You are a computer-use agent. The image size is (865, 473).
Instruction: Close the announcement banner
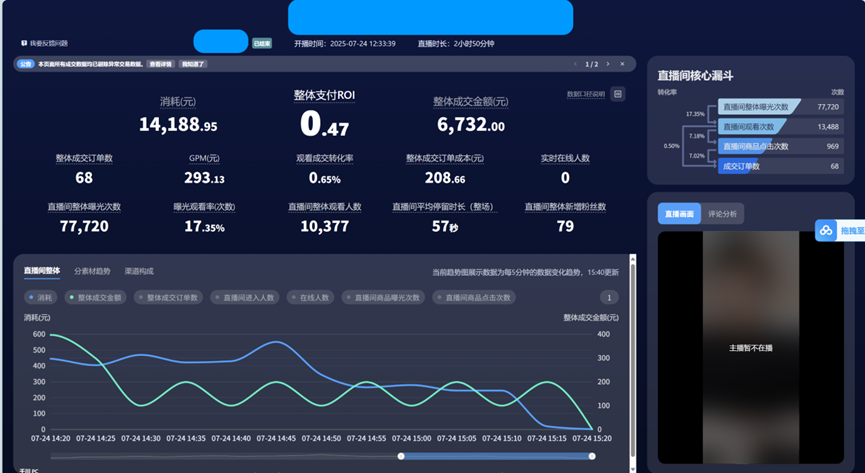click(622, 64)
